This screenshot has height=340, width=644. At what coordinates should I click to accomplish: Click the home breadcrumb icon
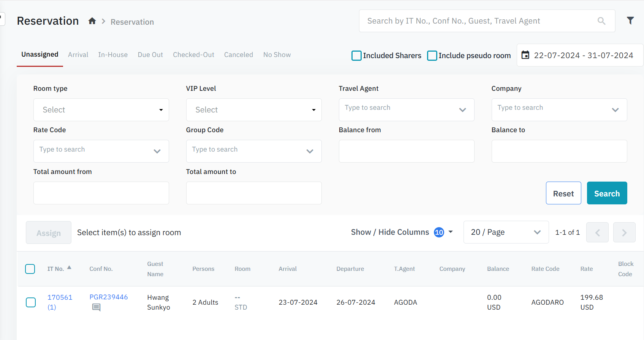pyautogui.click(x=92, y=21)
